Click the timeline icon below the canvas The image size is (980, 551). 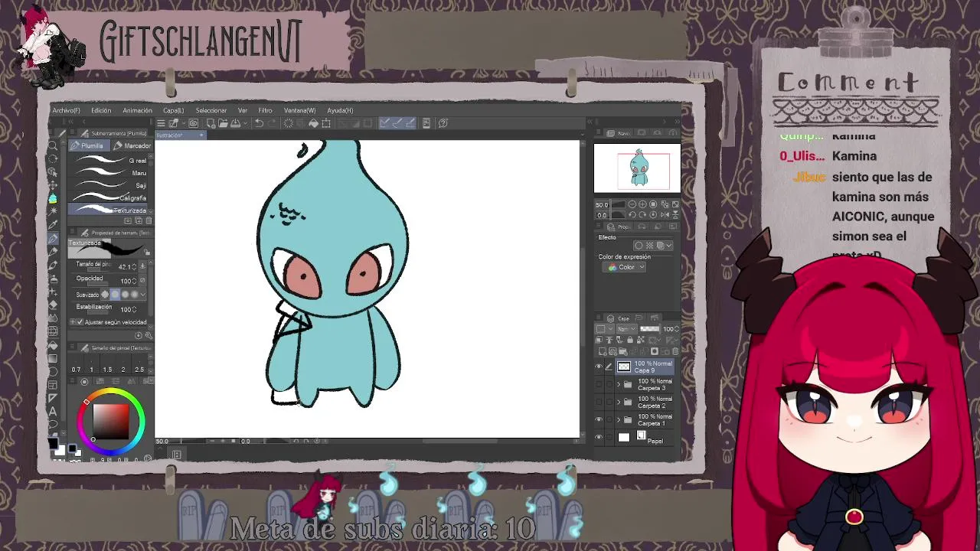(176, 455)
